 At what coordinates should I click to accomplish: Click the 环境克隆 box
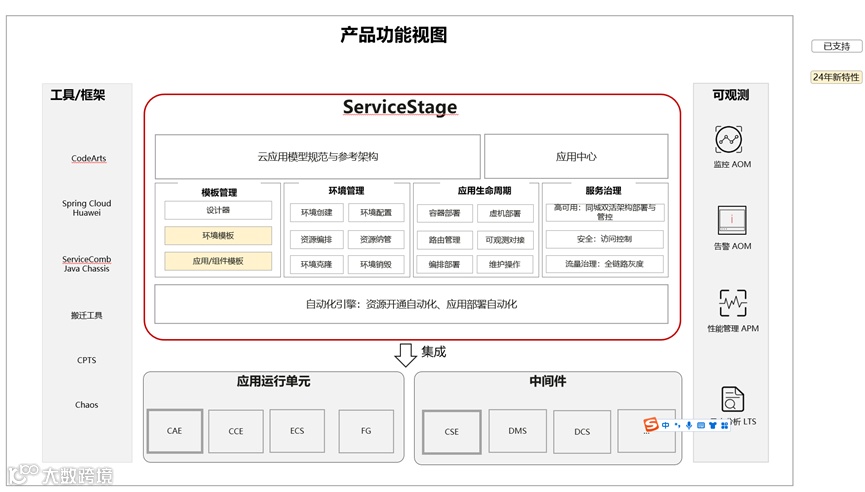click(x=317, y=264)
